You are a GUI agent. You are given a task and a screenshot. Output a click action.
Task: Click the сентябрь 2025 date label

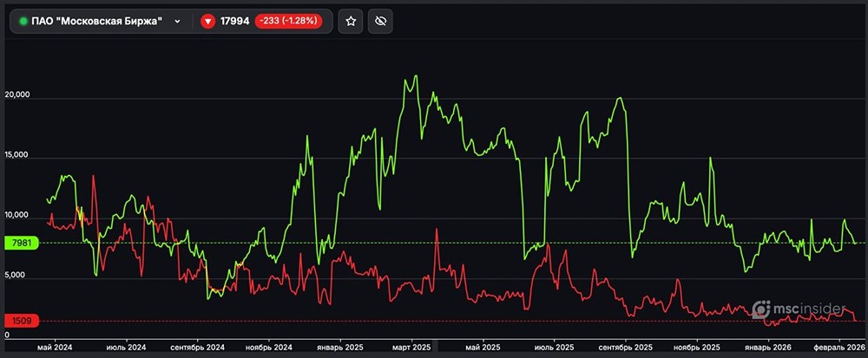click(x=626, y=348)
